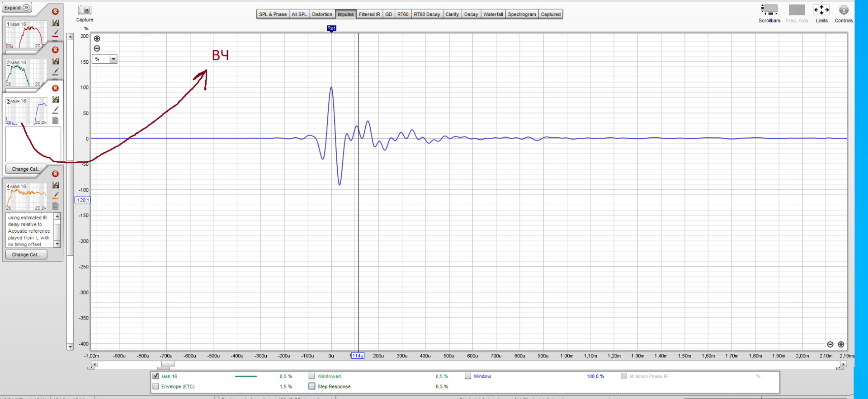The height and width of the screenshot is (399, 868).
Task: Show the Window trace checkbox
Action: [468, 376]
